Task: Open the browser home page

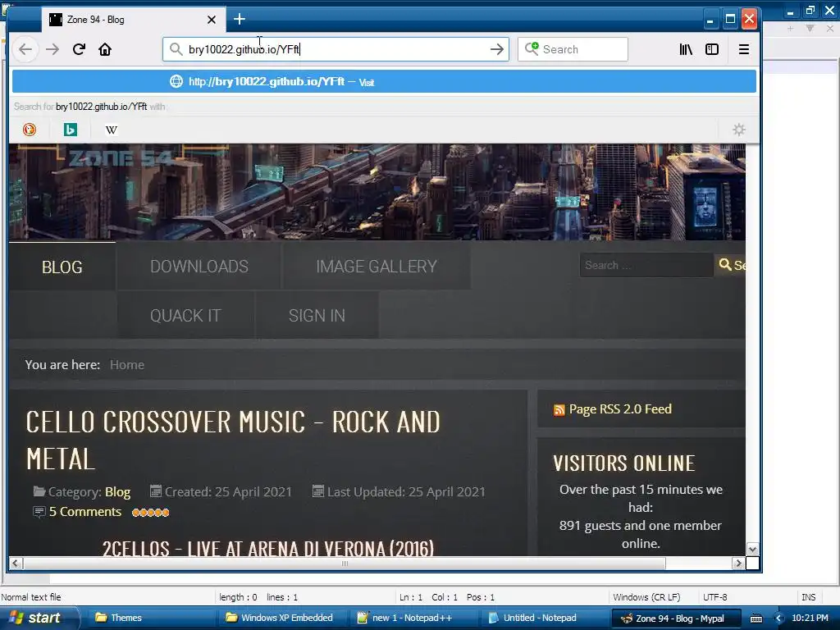Action: [x=105, y=49]
